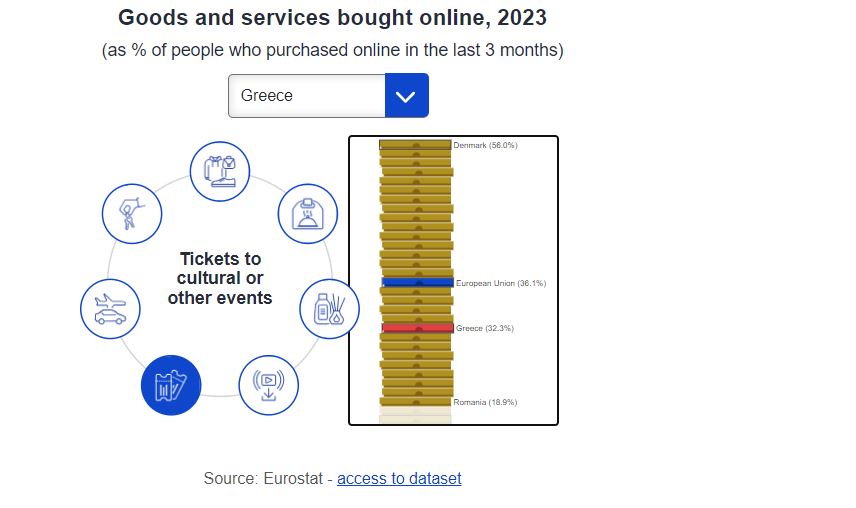
Task: Click the faded bar below Romania
Action: (415, 411)
